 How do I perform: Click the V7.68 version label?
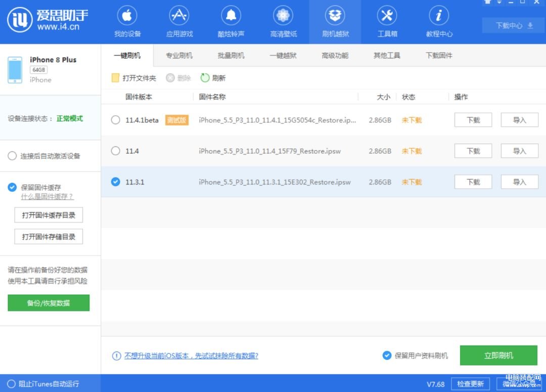click(x=436, y=384)
